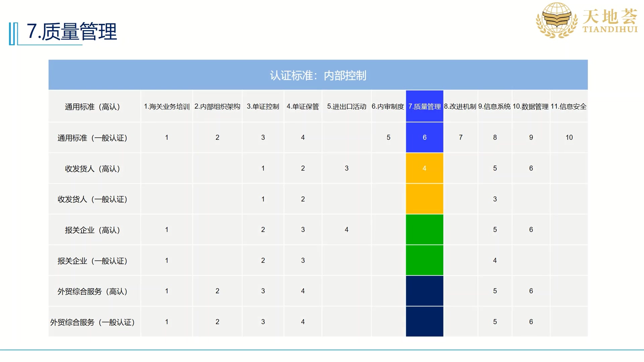Click column header 11.信息安全
Screen dimensions: 644x362
(569, 107)
